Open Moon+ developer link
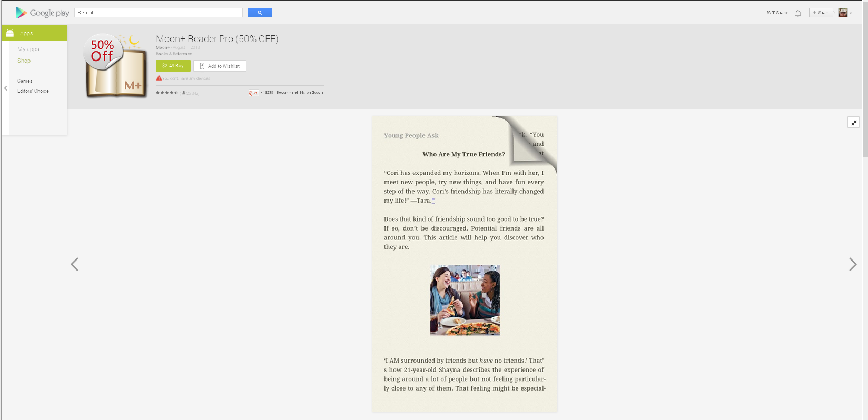Viewport: 868px width, 420px height. 163,47
